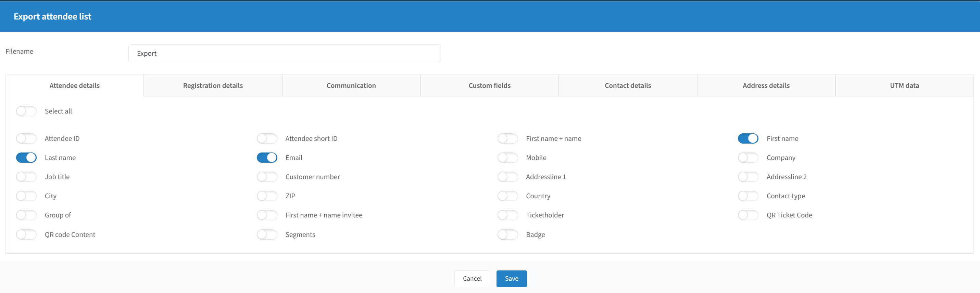Switch off the Email toggle
The image size is (980, 293).
267,157
